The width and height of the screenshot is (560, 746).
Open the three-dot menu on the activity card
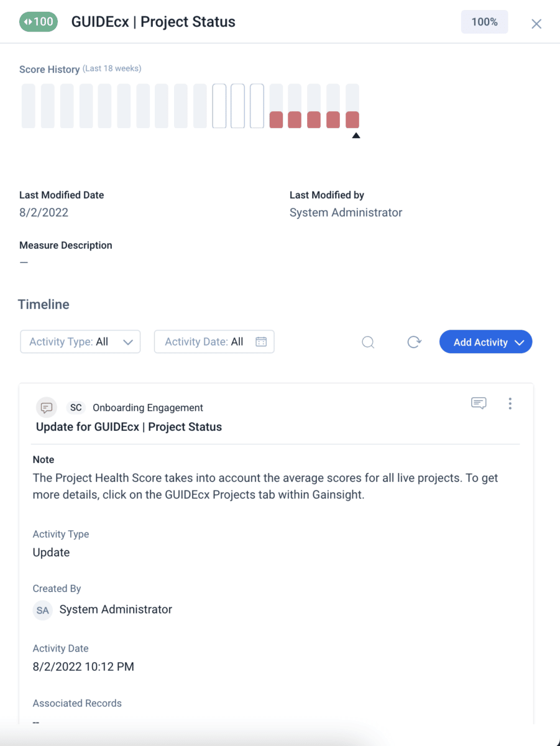click(x=510, y=403)
